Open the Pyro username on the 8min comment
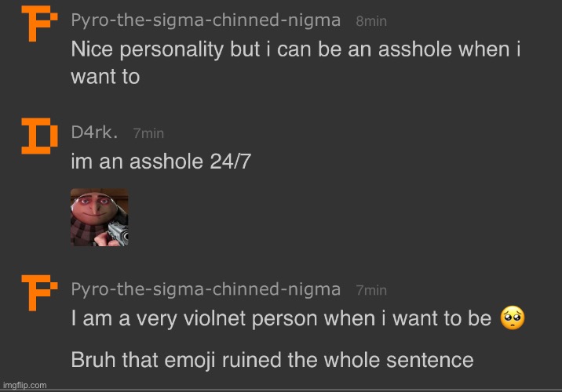 click(206, 20)
